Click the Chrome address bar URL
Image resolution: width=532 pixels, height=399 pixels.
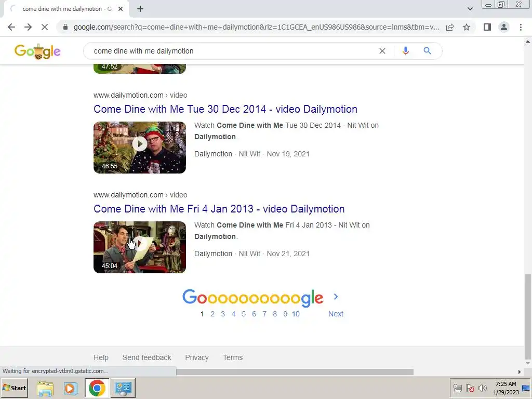[256, 27]
